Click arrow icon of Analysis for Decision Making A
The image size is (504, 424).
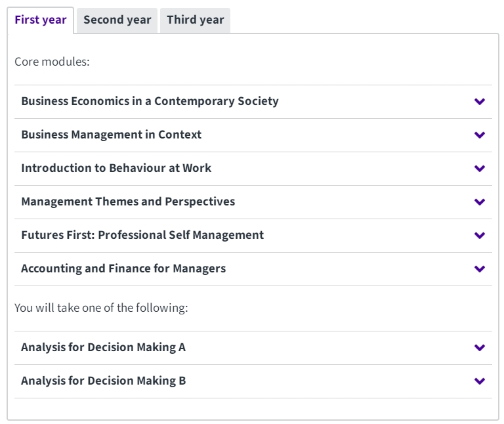click(480, 348)
